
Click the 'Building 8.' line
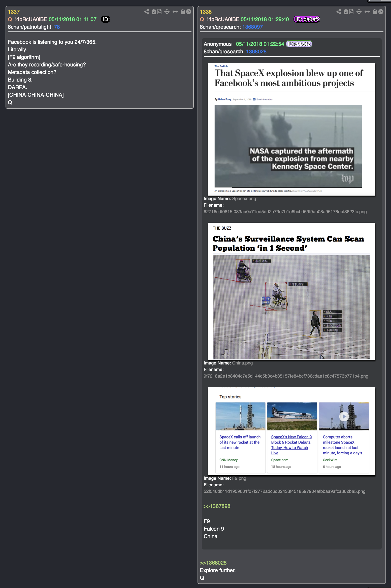click(20, 80)
